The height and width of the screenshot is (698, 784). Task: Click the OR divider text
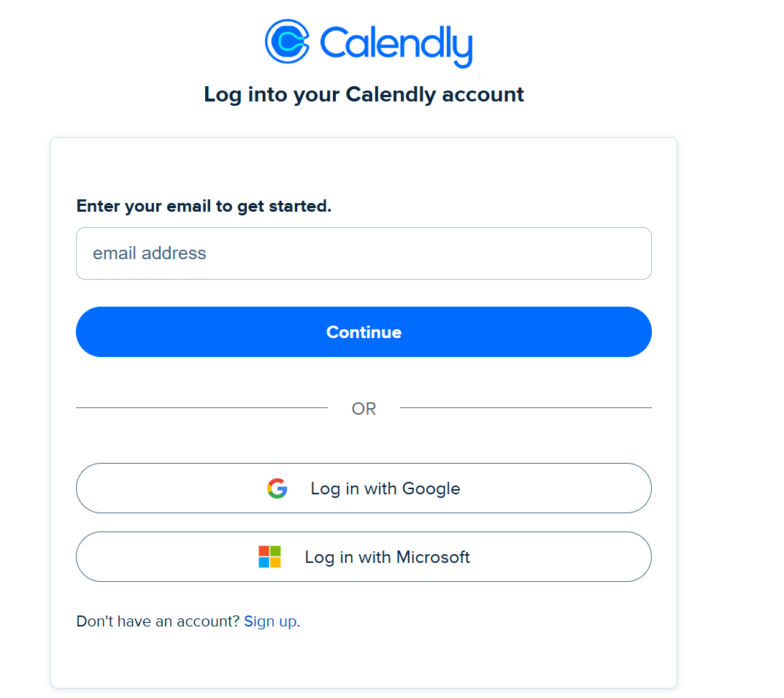364,409
